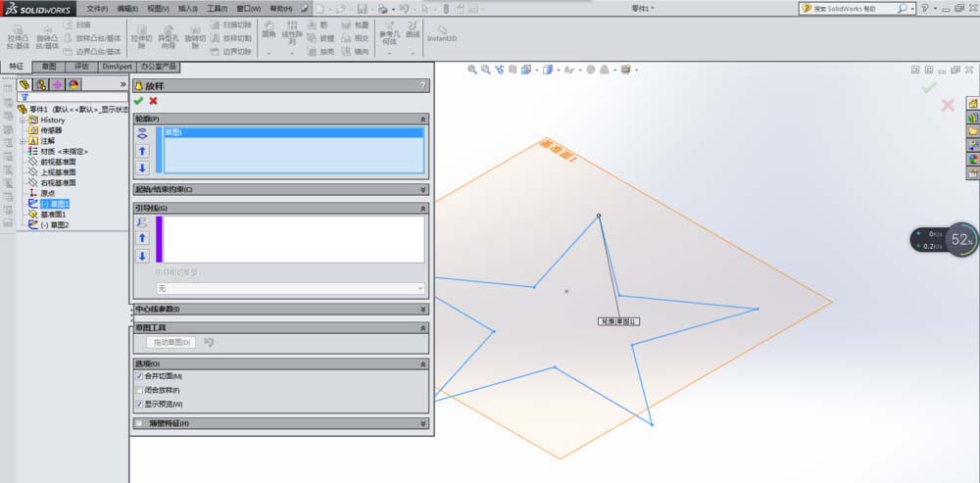Open the File Explorer folder task pane tab
The height and width of the screenshot is (483, 980).
(x=972, y=130)
